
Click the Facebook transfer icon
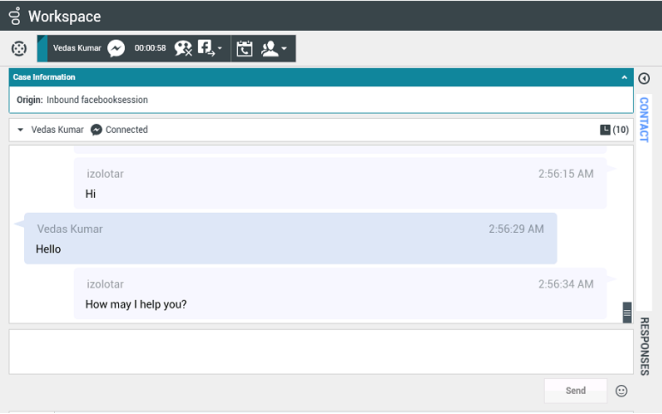(x=205, y=48)
